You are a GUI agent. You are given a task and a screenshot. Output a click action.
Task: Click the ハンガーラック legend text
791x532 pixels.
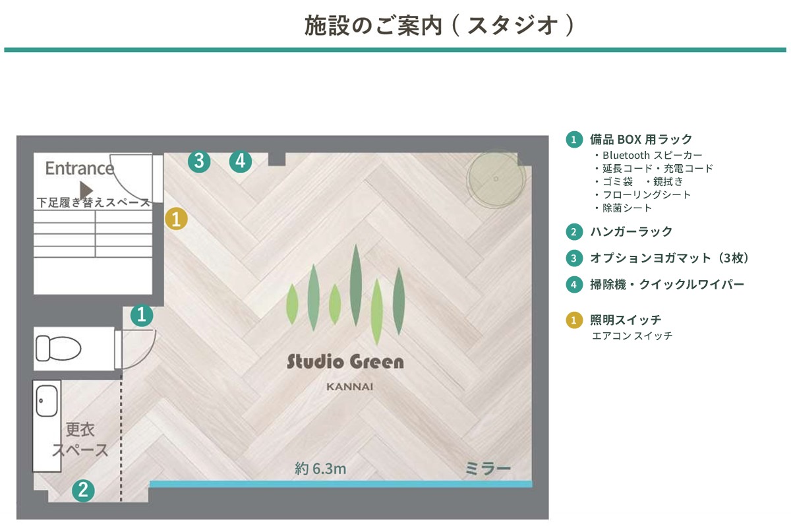(x=631, y=231)
